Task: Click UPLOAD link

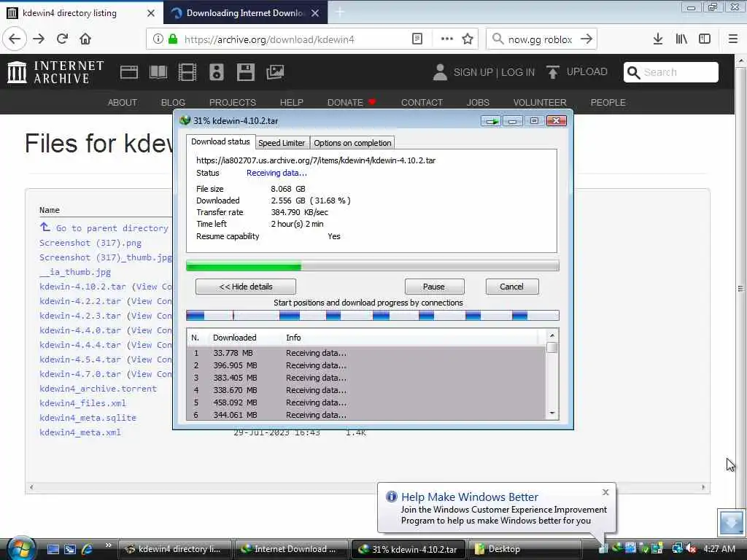Action: 587,72
